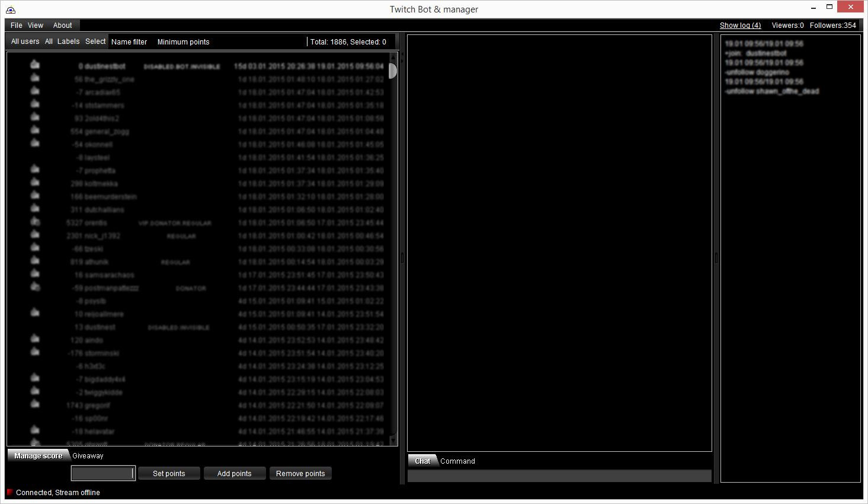Click the follower icon beside samsarachaos

[35, 273]
